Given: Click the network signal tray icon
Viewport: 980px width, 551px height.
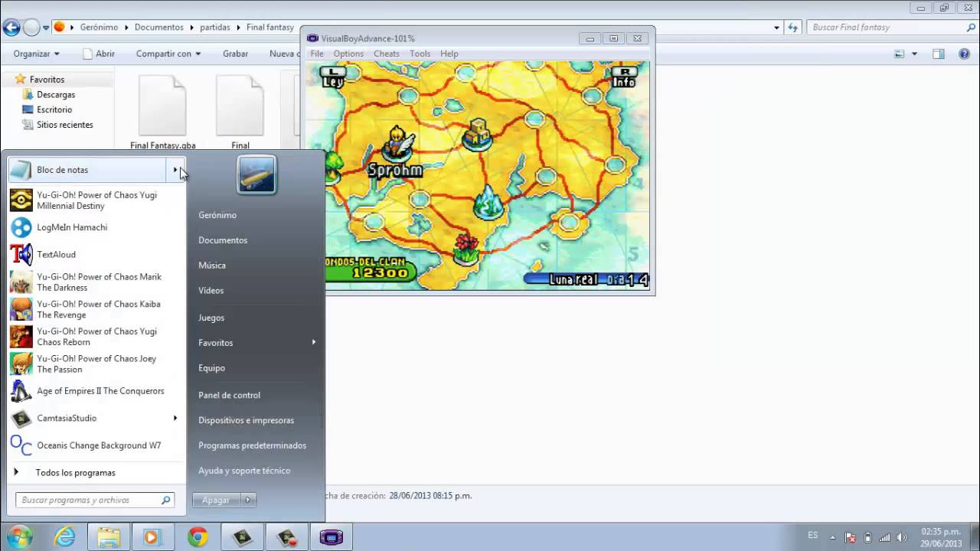Looking at the screenshot, I should coord(884,537).
